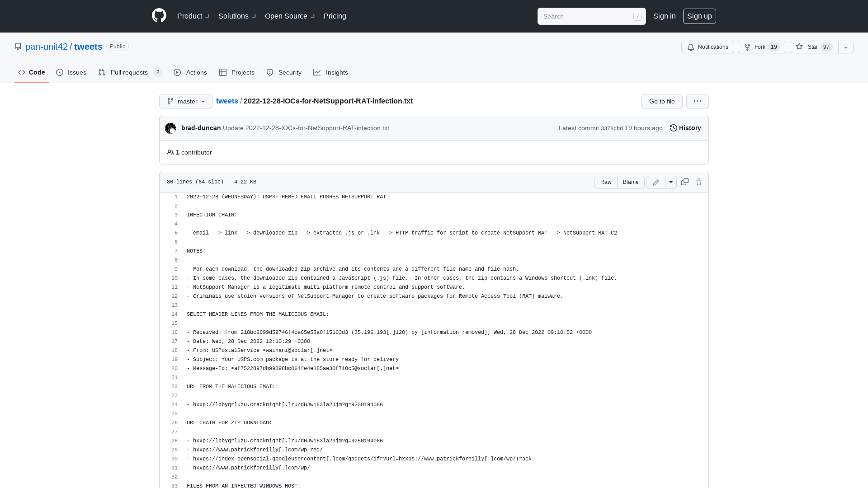This screenshot has width=868, height=488.
Task: Switch to the Issues tab
Action: [x=71, y=72]
